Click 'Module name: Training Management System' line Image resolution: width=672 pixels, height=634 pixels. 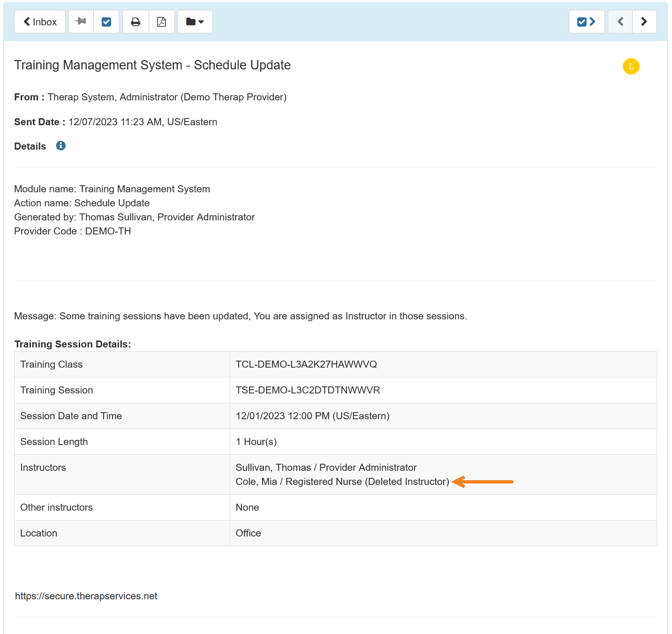[x=112, y=189]
